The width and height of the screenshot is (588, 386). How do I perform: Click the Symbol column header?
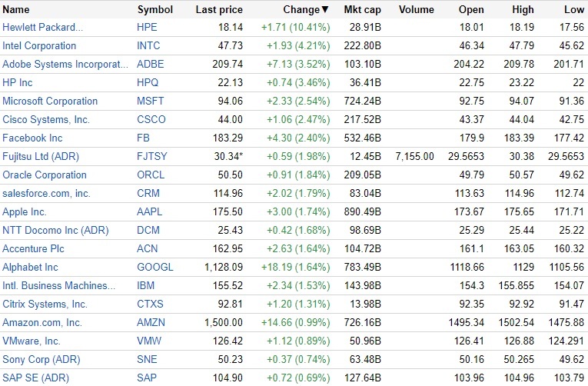coord(155,10)
